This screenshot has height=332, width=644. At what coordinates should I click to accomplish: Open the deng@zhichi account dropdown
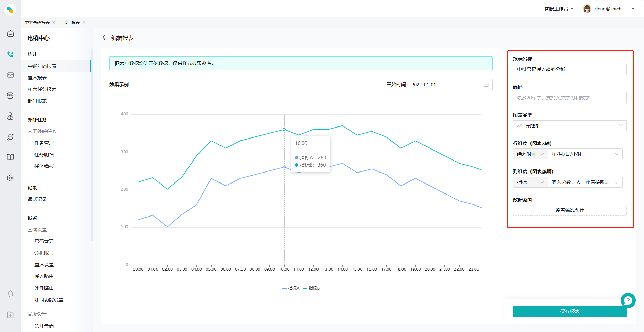pyautogui.click(x=614, y=9)
